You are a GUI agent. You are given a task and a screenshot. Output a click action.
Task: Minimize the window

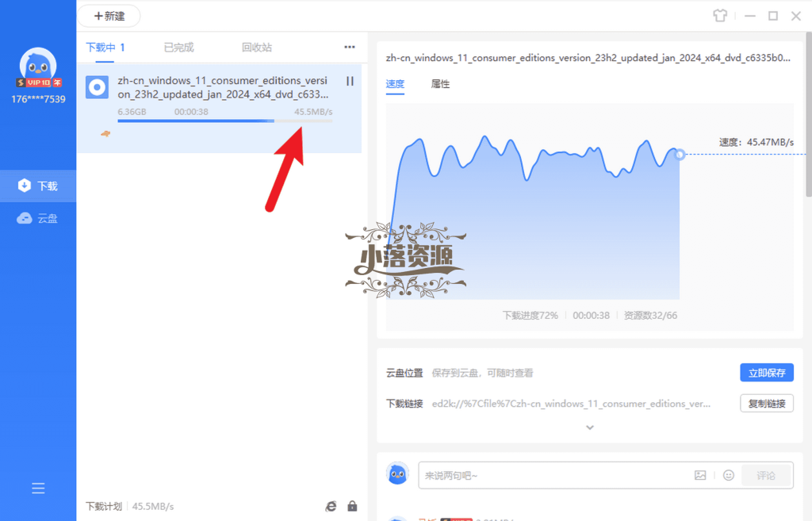click(x=750, y=16)
